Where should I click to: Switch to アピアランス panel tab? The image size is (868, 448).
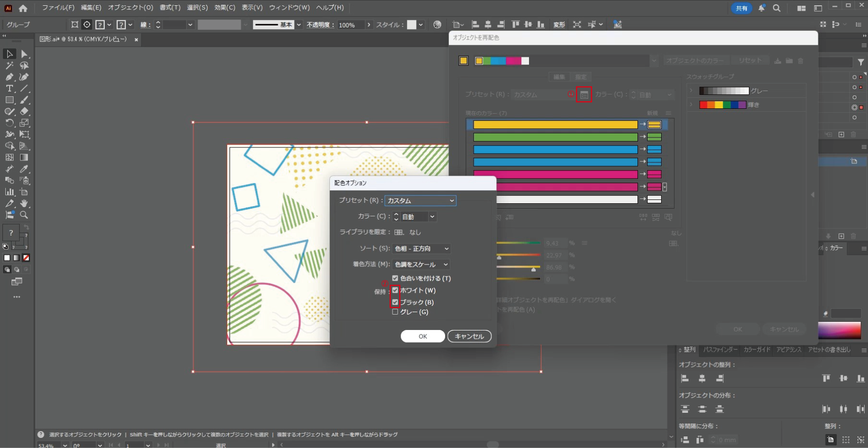pyautogui.click(x=789, y=350)
